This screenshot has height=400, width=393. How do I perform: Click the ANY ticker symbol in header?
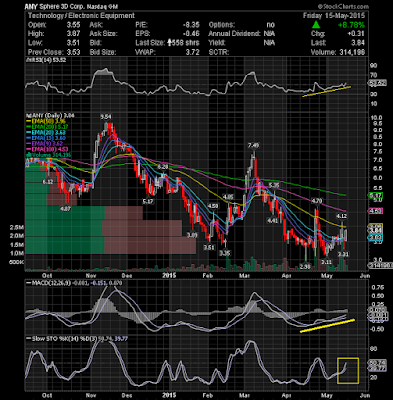pos(31,7)
